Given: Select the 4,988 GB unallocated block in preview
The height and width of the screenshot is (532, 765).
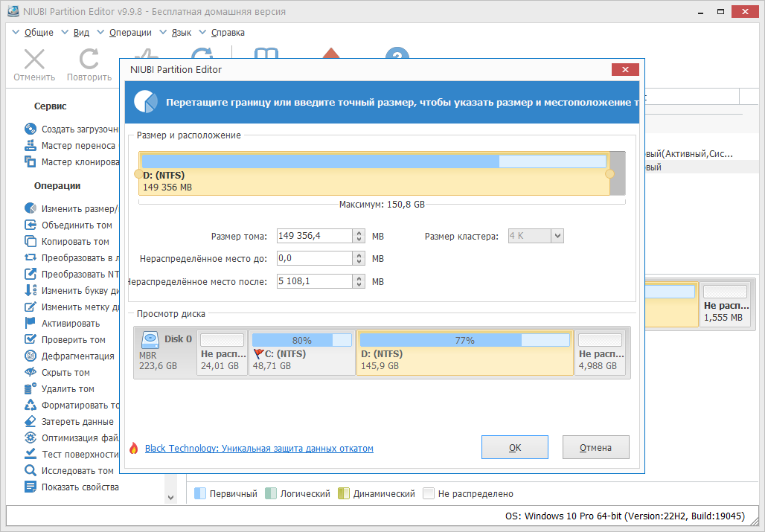Looking at the screenshot, I should 600,353.
